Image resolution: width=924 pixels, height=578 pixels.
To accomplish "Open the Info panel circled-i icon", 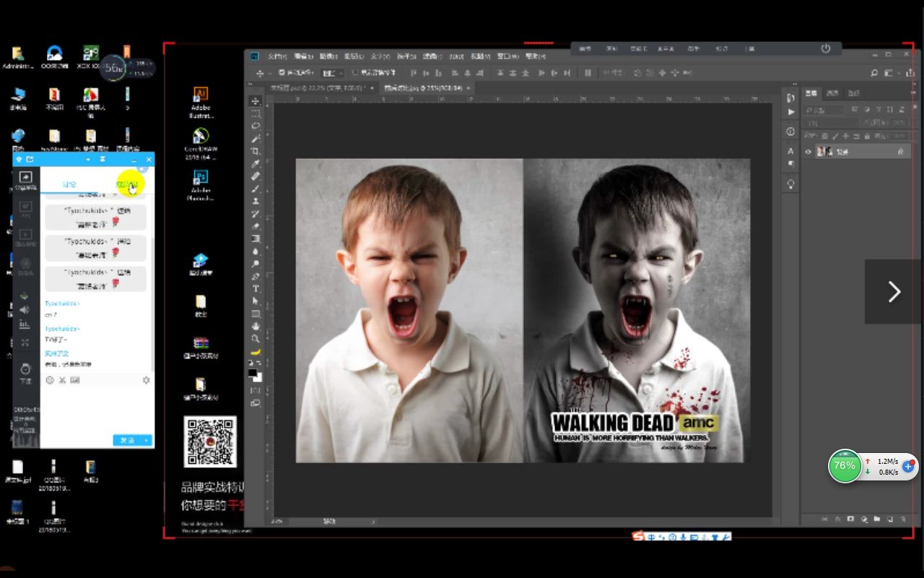I will point(790,131).
